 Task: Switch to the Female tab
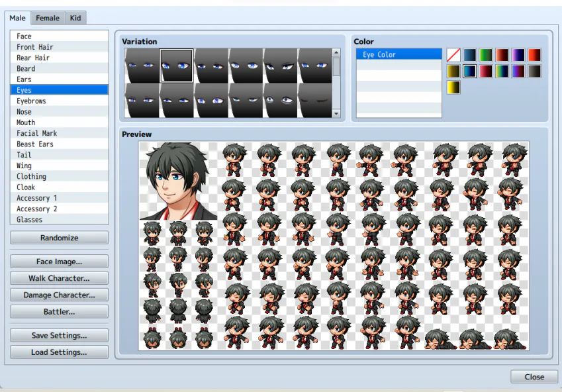pos(48,18)
